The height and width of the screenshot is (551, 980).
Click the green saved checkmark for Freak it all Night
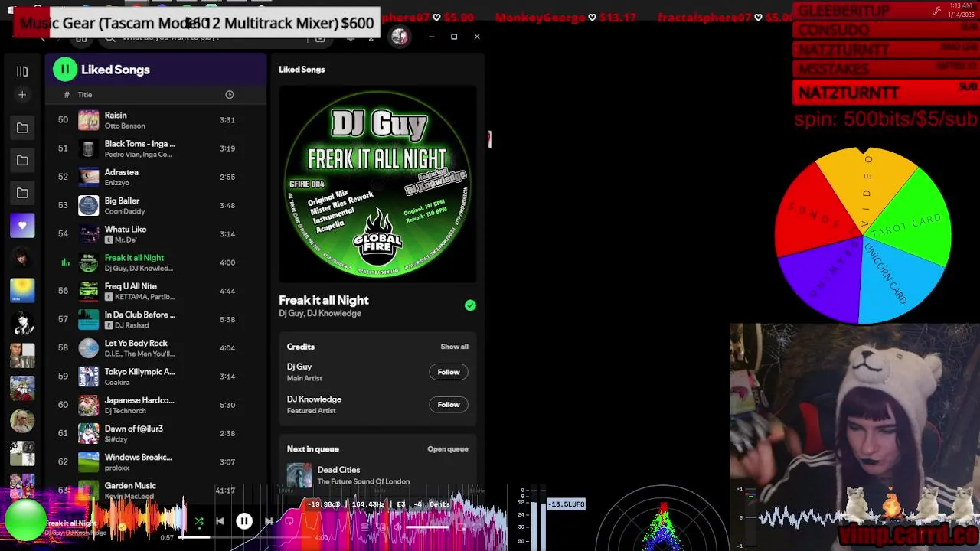[x=470, y=305]
